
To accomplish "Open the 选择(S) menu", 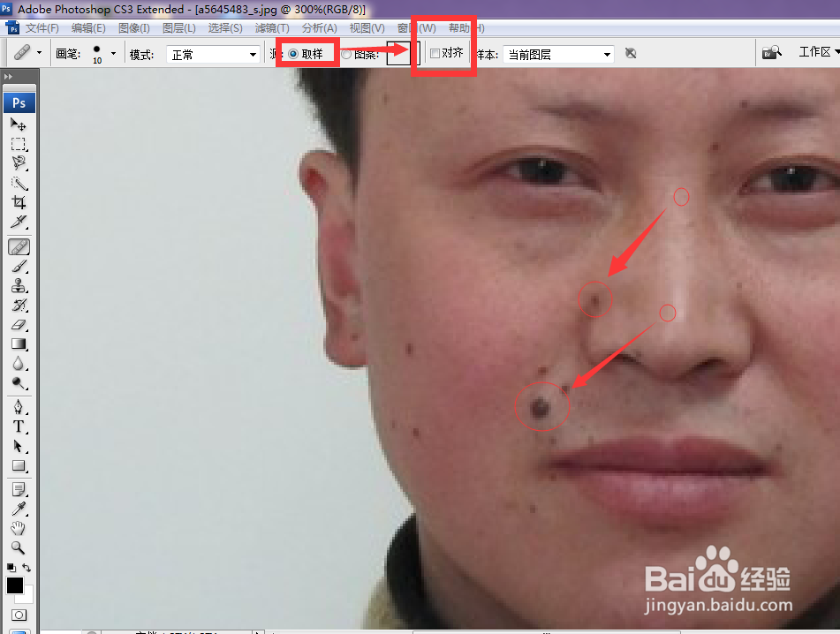I will 225,28.
